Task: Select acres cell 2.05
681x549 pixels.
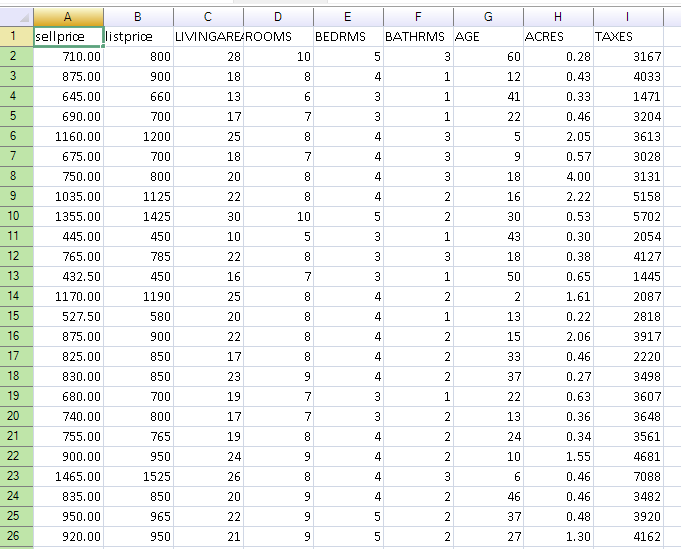Action: click(558, 136)
